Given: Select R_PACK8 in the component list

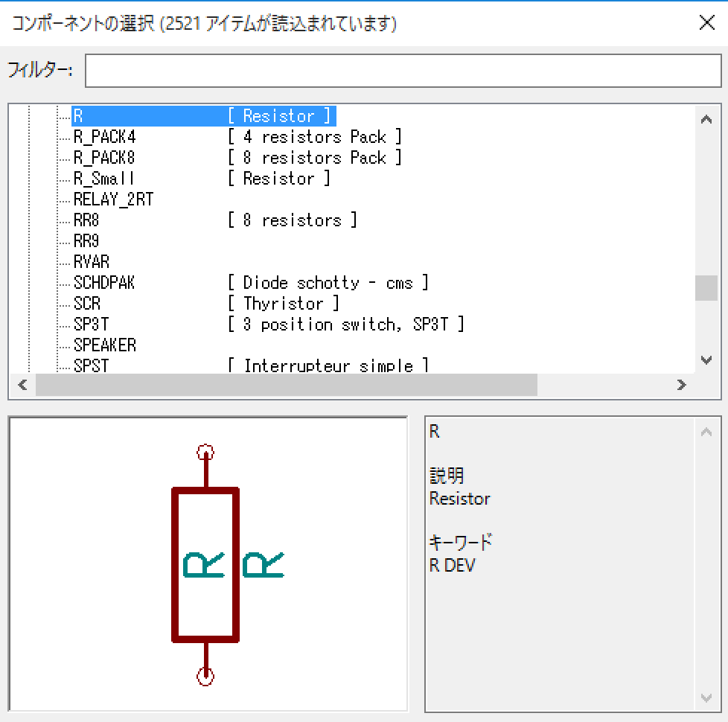Looking at the screenshot, I should (x=237, y=158).
